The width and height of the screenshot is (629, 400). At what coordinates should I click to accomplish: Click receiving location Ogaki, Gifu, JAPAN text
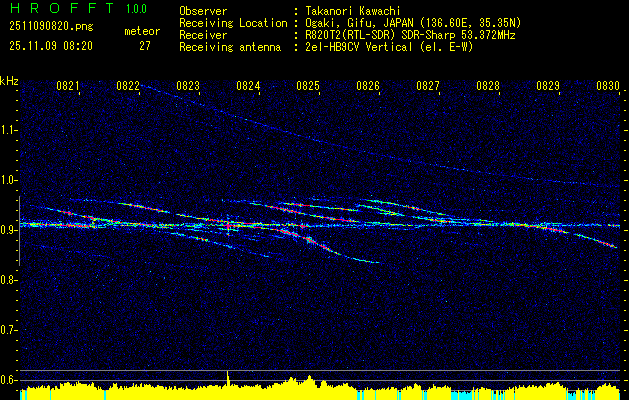tap(413, 23)
